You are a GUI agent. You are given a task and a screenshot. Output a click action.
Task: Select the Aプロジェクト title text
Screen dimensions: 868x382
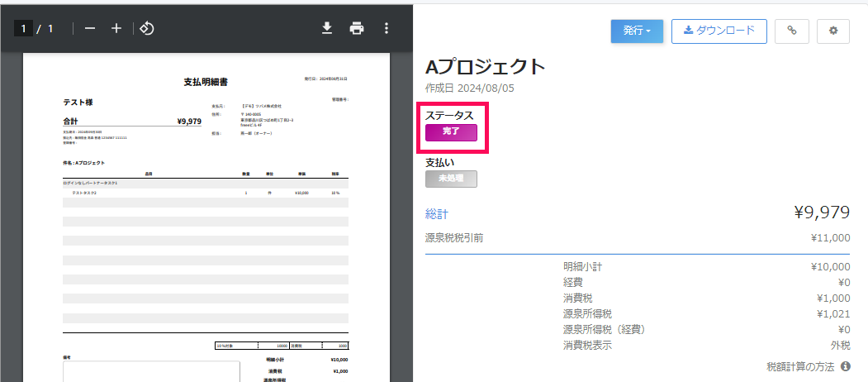click(486, 67)
